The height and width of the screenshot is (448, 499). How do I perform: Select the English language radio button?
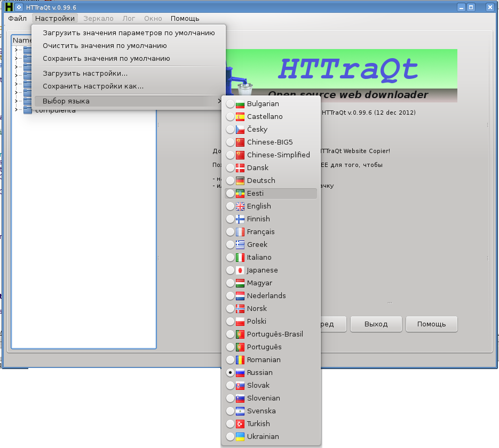pyautogui.click(x=230, y=206)
